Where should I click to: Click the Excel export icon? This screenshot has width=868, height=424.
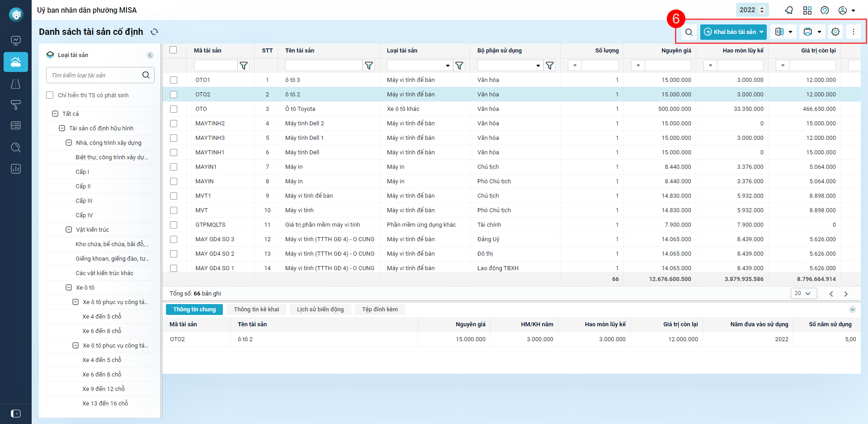[779, 32]
